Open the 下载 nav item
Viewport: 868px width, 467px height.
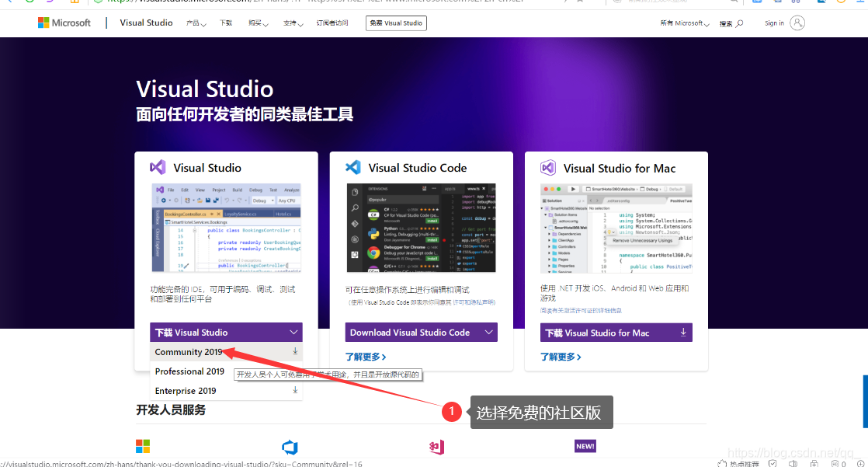[226, 23]
